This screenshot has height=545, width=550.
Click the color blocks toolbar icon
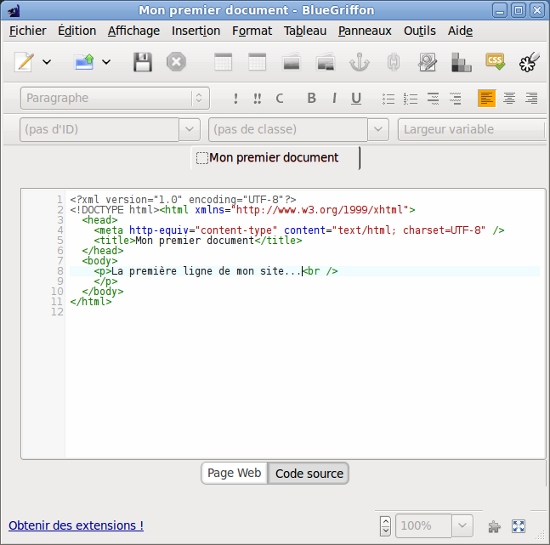pyautogui.click(x=461, y=62)
